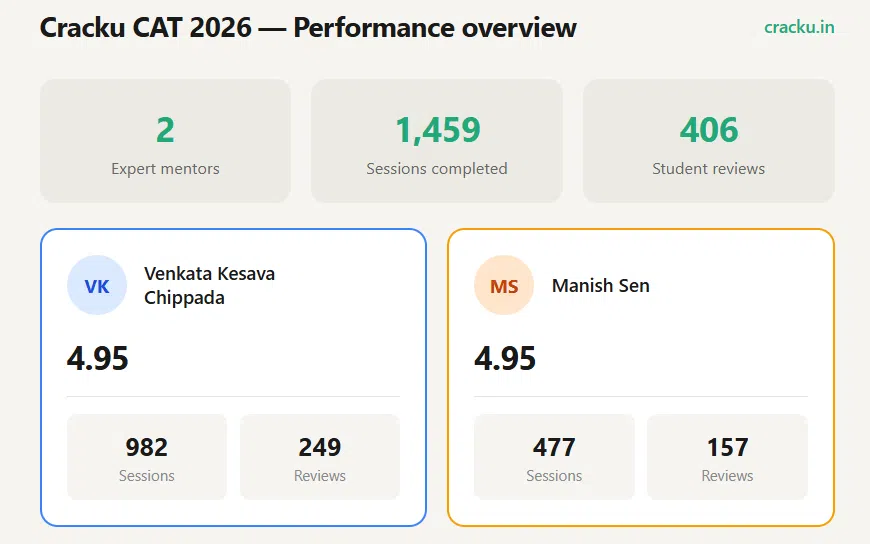The width and height of the screenshot is (870, 544).
Task: Click the VK avatar circle
Action: 97,285
